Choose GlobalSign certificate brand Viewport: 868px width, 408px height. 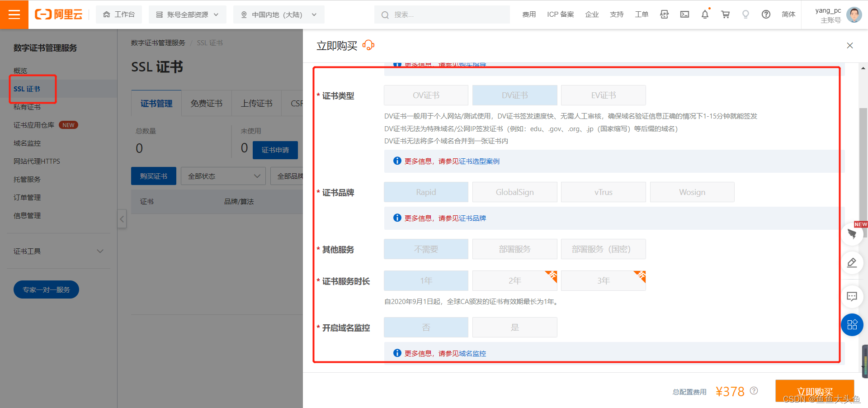(514, 192)
